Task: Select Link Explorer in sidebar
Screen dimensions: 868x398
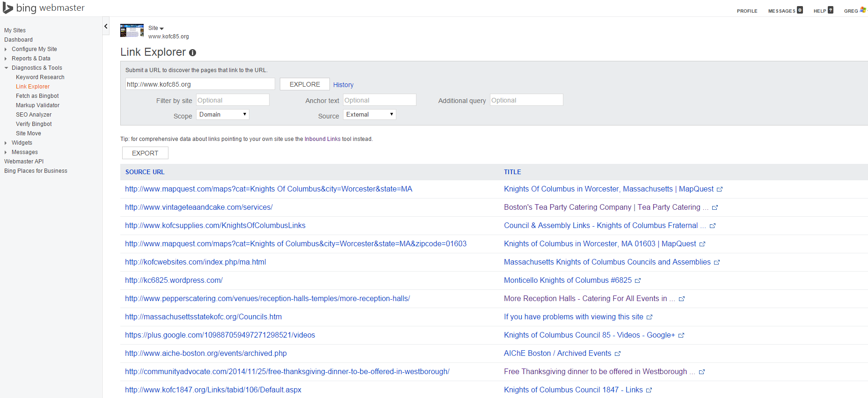Action: [33, 87]
